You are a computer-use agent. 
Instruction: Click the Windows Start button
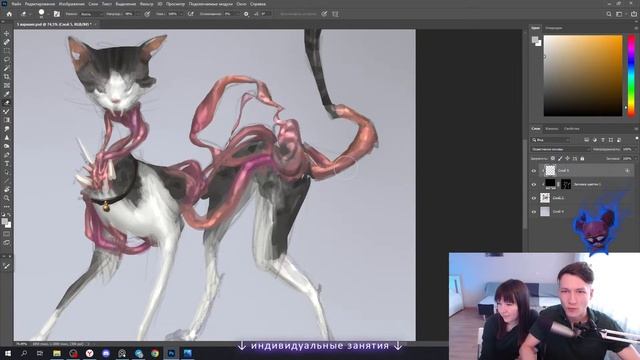(x=7, y=353)
